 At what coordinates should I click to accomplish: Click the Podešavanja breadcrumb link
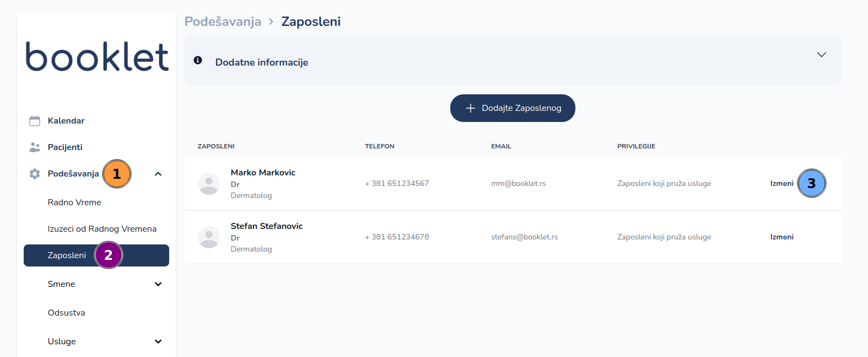tap(223, 22)
